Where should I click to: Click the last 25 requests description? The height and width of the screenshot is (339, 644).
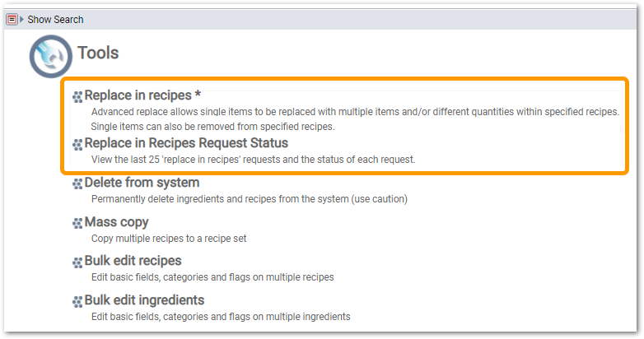(254, 160)
